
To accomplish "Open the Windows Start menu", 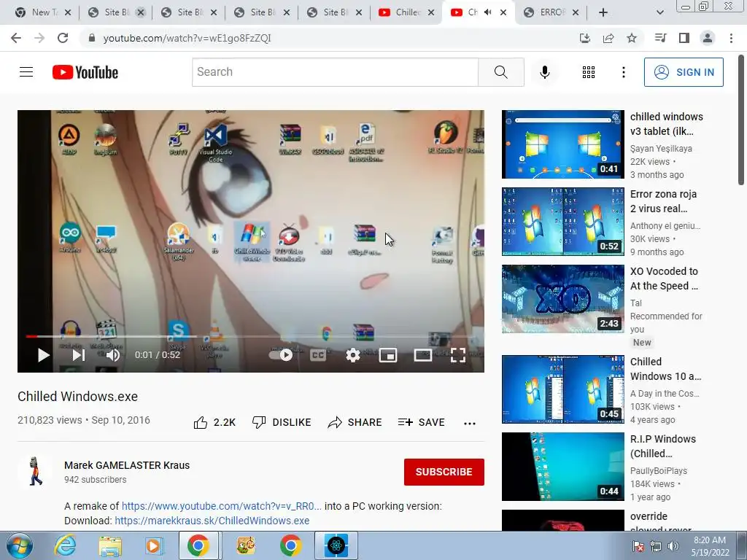I will click(19, 545).
